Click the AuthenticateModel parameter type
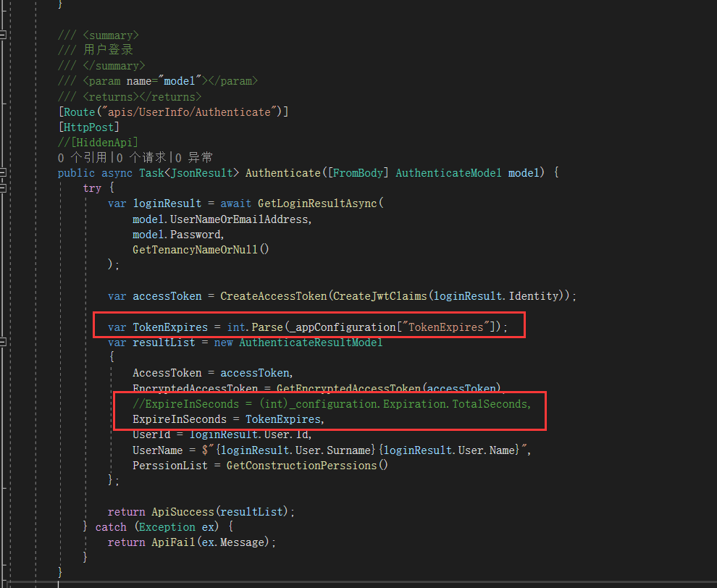 tap(448, 173)
